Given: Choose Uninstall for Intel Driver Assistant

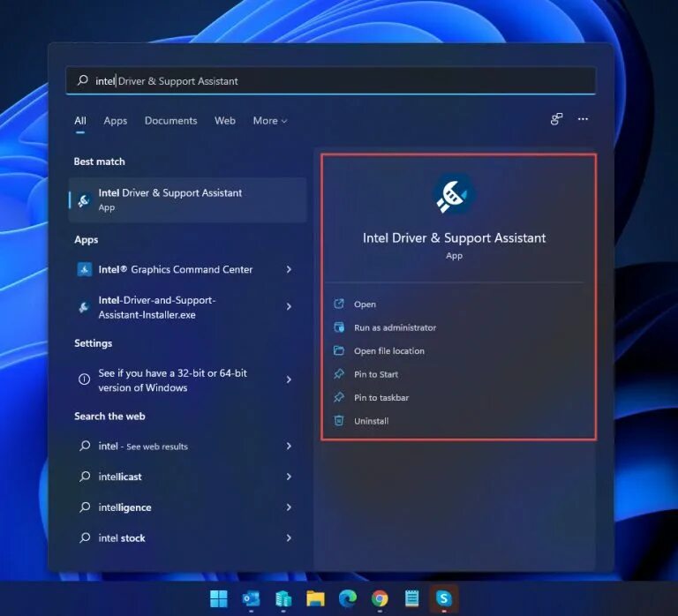Looking at the screenshot, I should click(x=371, y=421).
